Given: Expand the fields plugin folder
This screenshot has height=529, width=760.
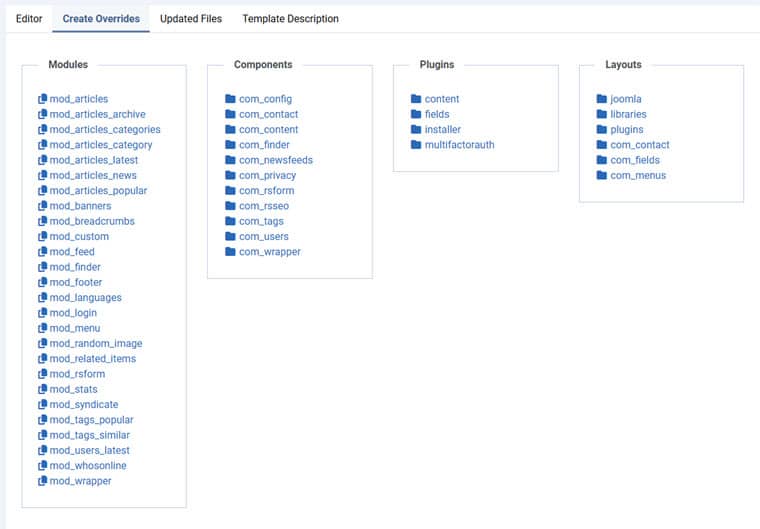Looking at the screenshot, I should pyautogui.click(x=437, y=114).
